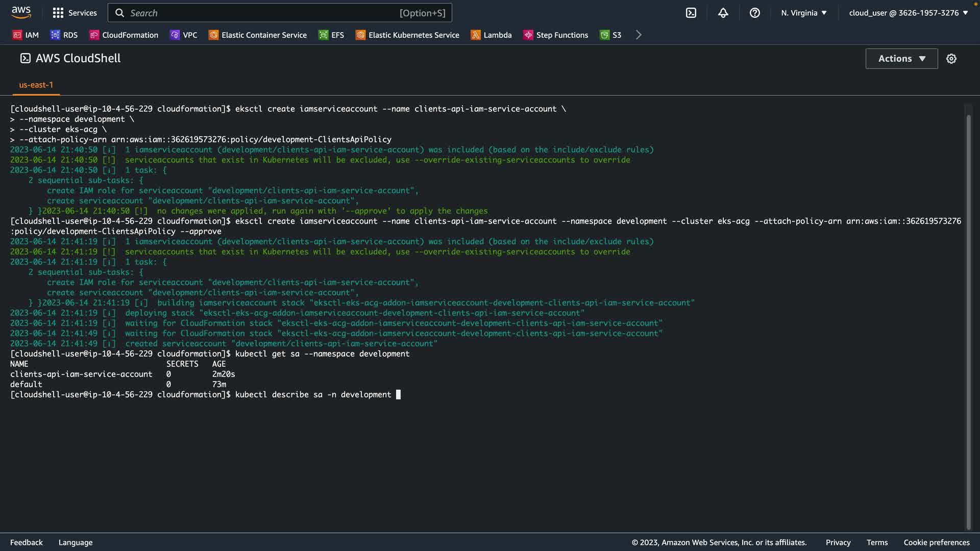Click the terminal vertical scrollbar
Image resolution: width=980 pixels, height=551 pixels.
(968, 316)
